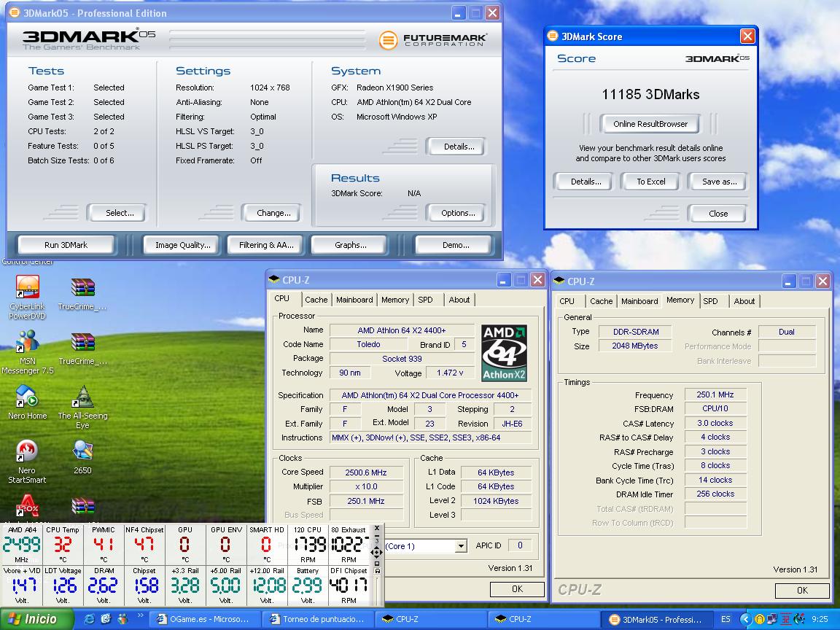
Task: Open the 2650 image file icon
Action: pyautogui.click(x=82, y=451)
